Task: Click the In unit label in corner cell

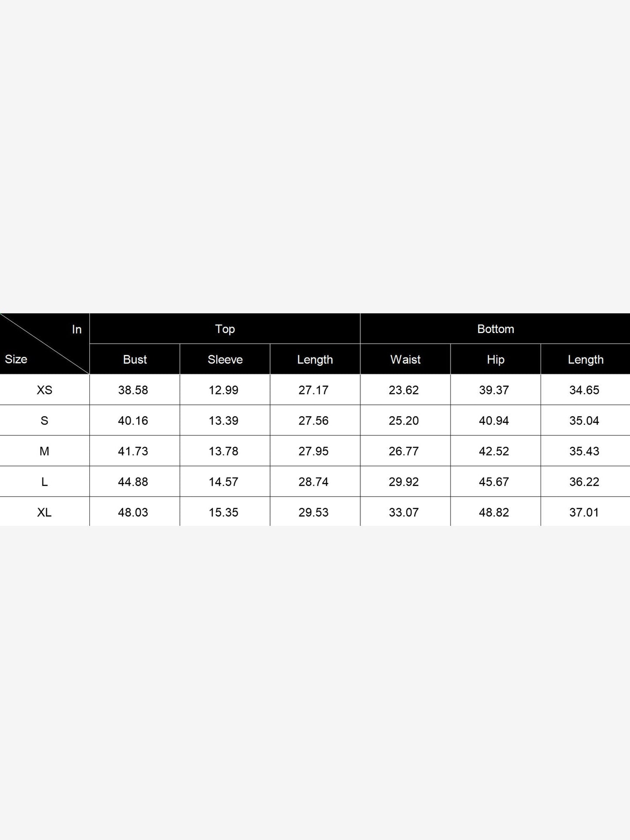Action: coord(77,329)
